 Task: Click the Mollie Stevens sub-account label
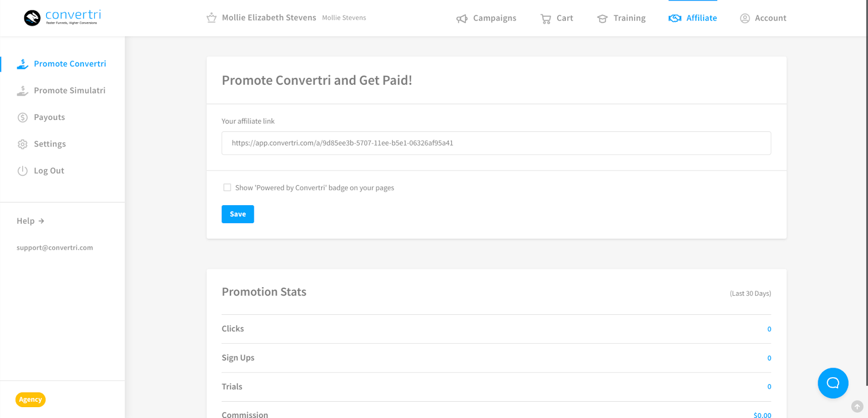tap(344, 18)
